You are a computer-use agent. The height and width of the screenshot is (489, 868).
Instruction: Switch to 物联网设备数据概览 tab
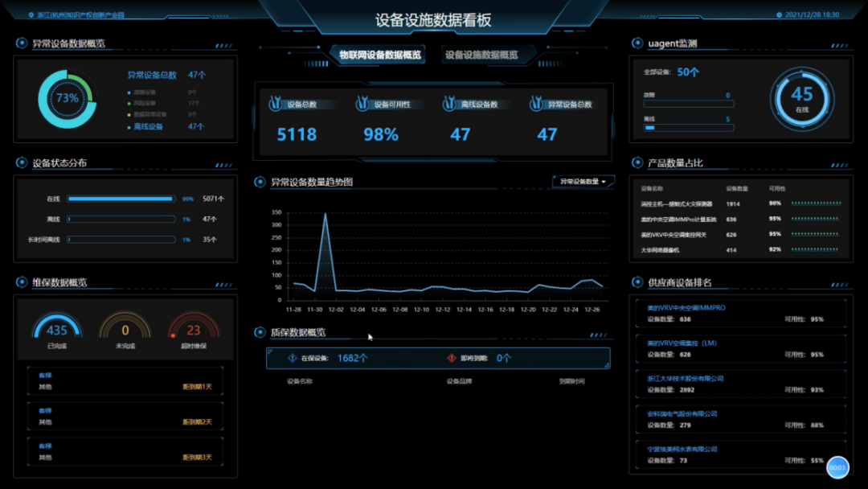pyautogui.click(x=379, y=55)
